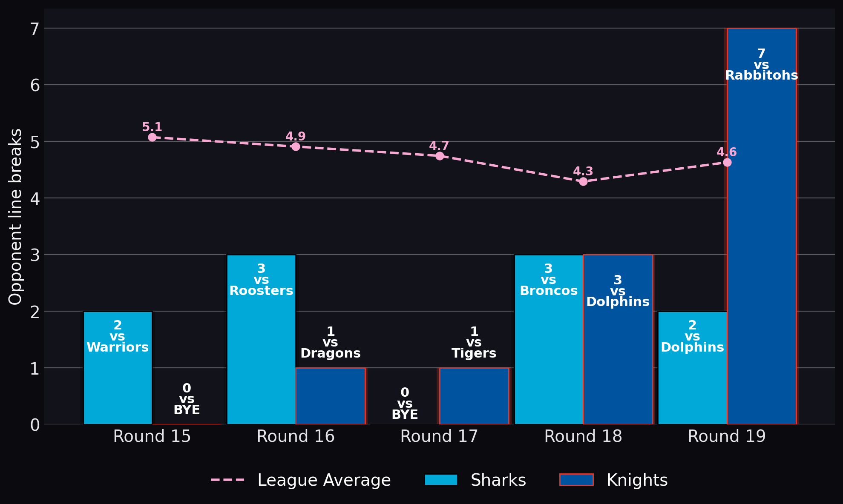Click the League Average dashed legend line
The width and height of the screenshot is (843, 504).
pos(227,480)
